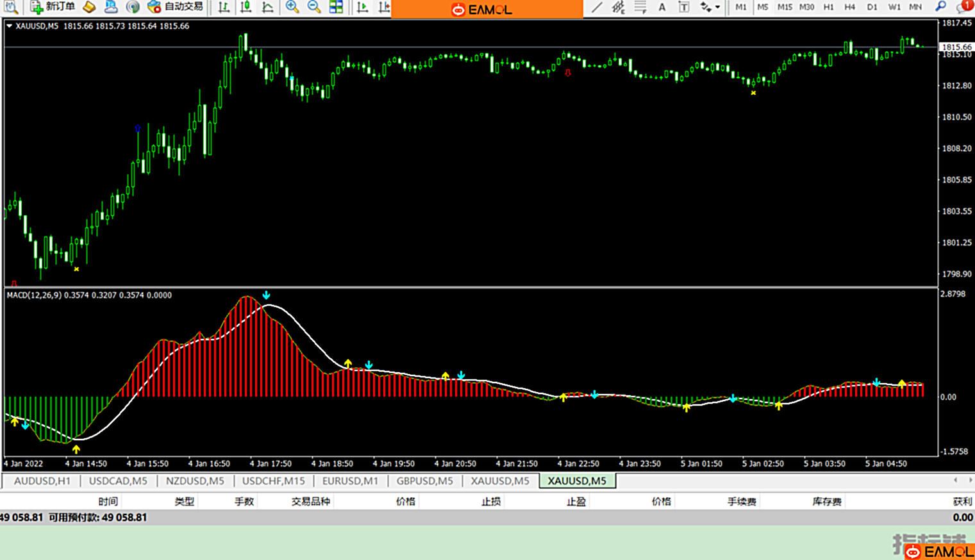
Task: Click the 获利 column header
Action: (962, 501)
